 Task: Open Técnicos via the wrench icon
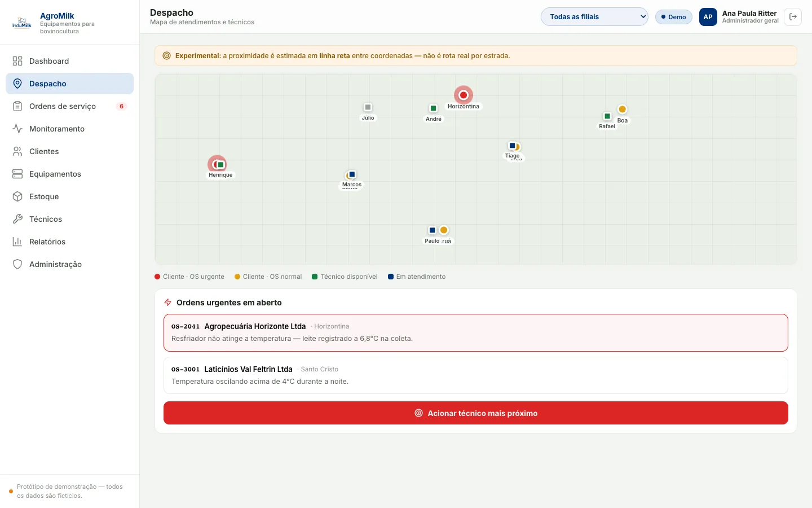17,219
